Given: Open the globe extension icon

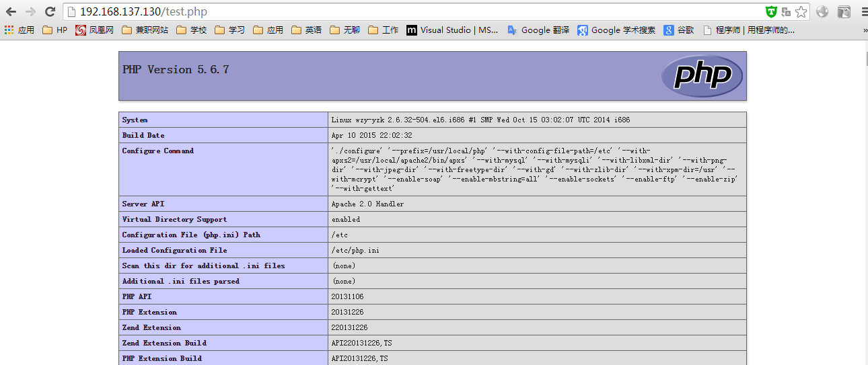Looking at the screenshot, I should pos(822,11).
